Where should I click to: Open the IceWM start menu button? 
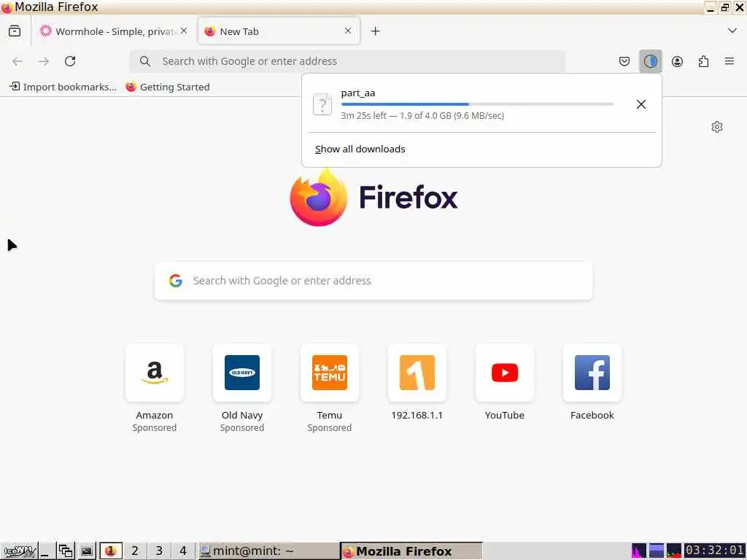tap(19, 551)
